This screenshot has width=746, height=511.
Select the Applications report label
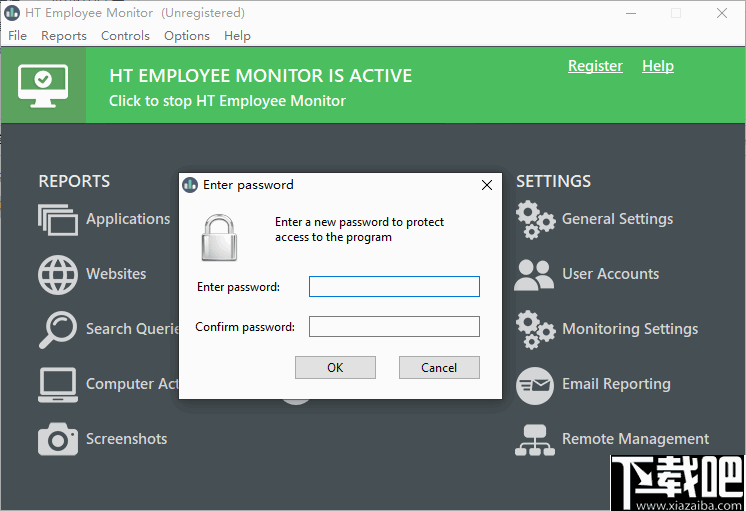128,219
